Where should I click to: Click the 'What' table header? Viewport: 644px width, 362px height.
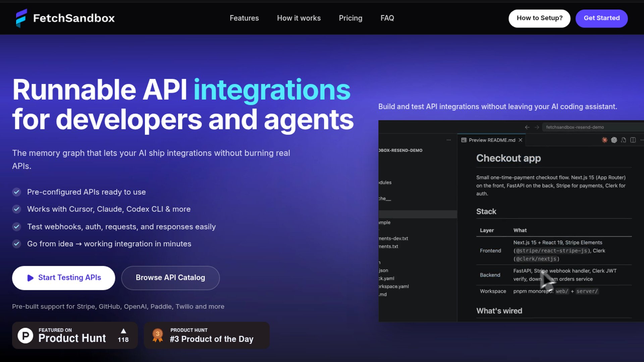[520, 230]
